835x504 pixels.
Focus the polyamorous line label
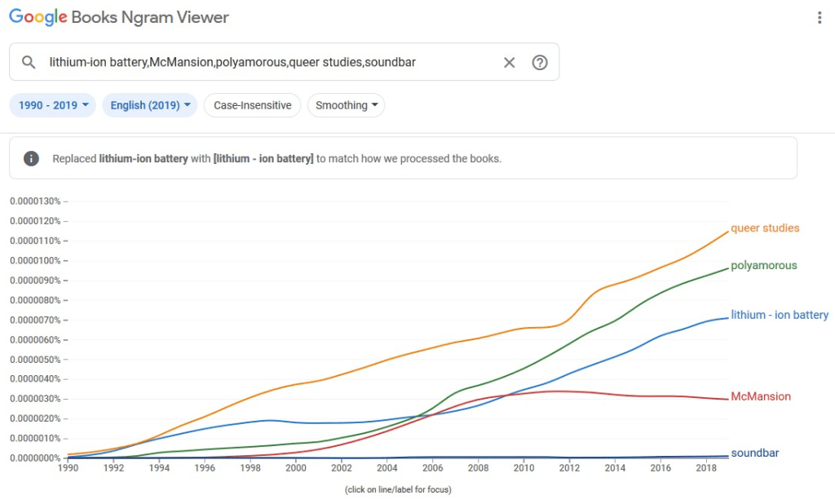764,266
